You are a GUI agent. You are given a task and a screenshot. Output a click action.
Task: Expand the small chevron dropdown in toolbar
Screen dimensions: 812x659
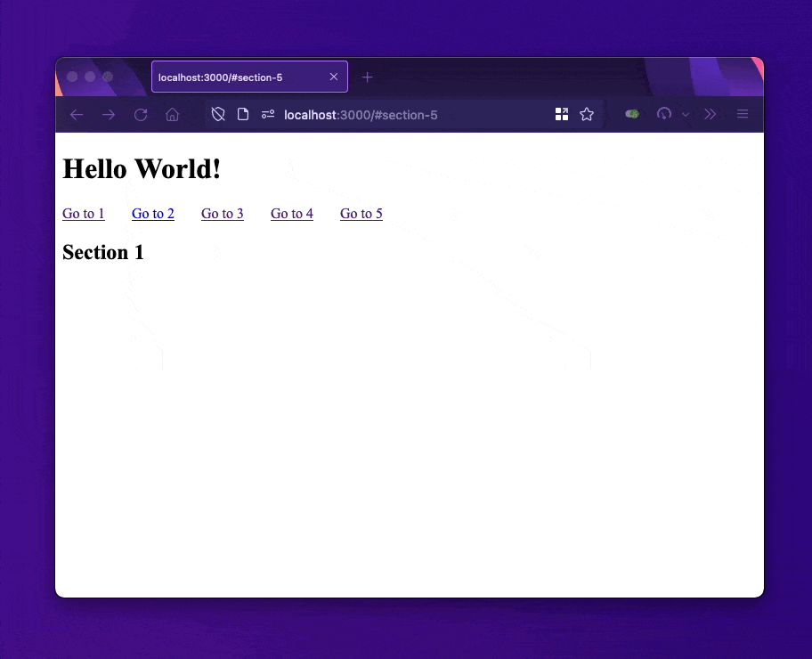(686, 115)
